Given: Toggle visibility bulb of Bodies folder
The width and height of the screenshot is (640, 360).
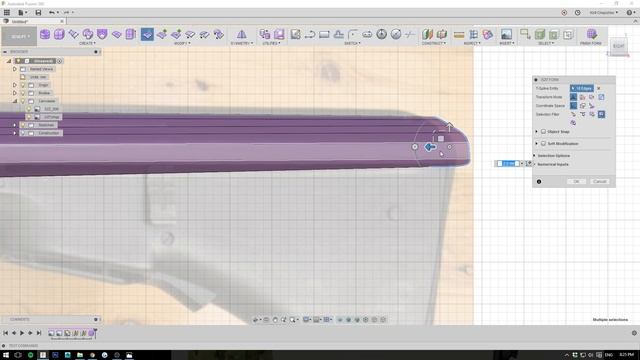Looking at the screenshot, I should (23, 93).
